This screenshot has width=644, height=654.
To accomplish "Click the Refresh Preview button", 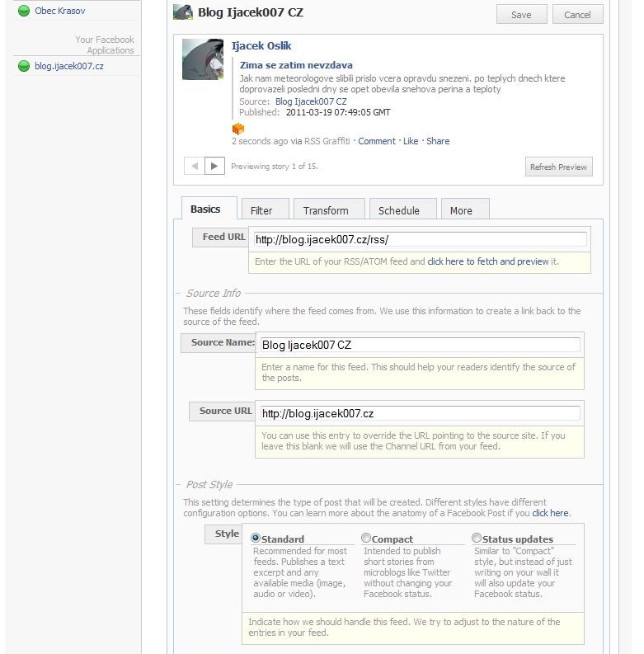I will pos(558,167).
